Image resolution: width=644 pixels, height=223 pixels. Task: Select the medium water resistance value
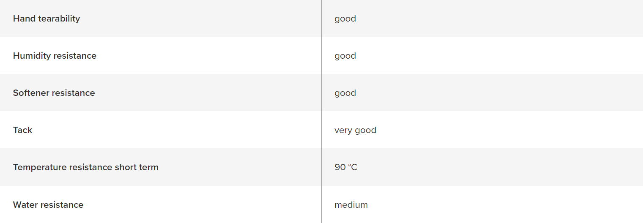(351, 205)
